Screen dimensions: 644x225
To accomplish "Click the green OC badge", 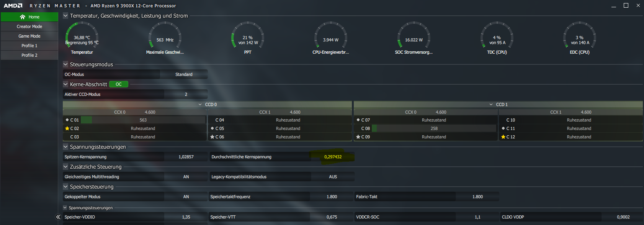I will (119, 84).
